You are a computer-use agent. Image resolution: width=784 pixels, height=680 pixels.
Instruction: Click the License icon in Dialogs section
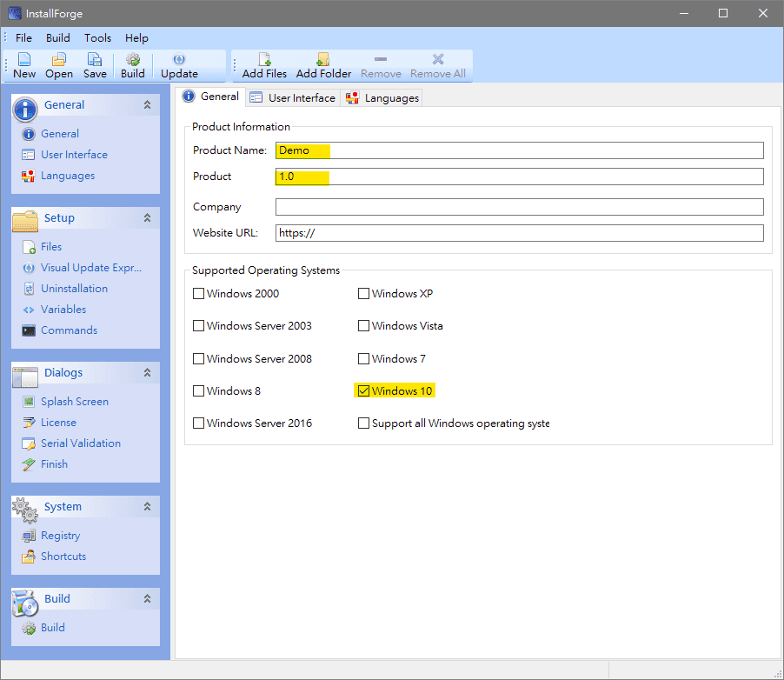[29, 423]
